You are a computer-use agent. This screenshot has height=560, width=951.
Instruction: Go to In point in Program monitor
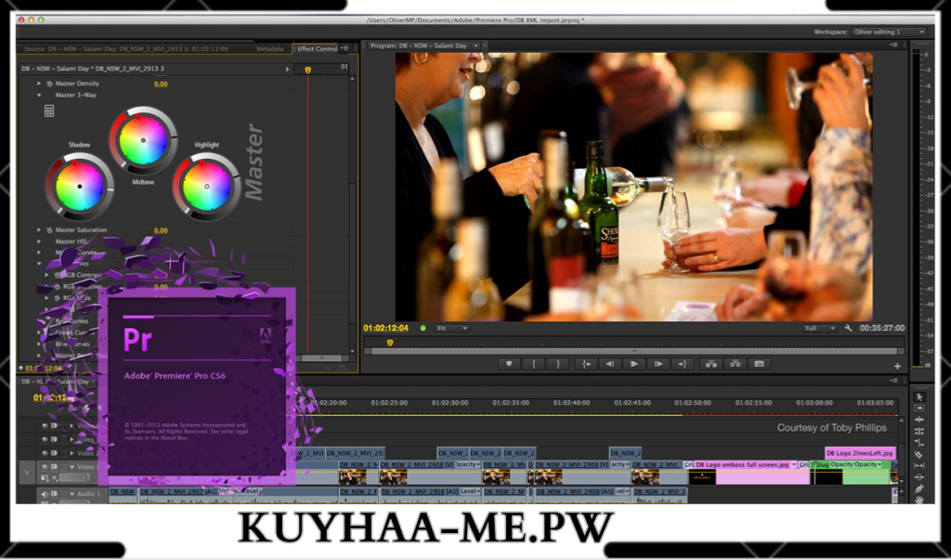(x=586, y=364)
